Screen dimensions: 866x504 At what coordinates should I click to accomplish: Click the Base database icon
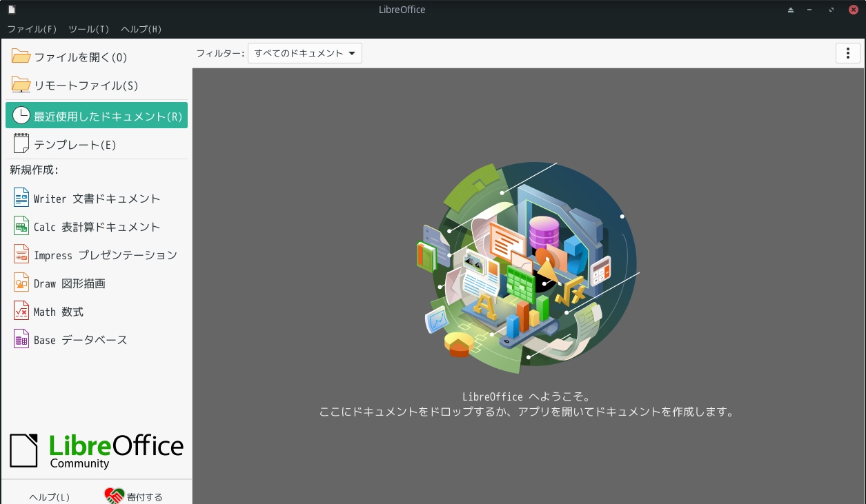(x=21, y=339)
